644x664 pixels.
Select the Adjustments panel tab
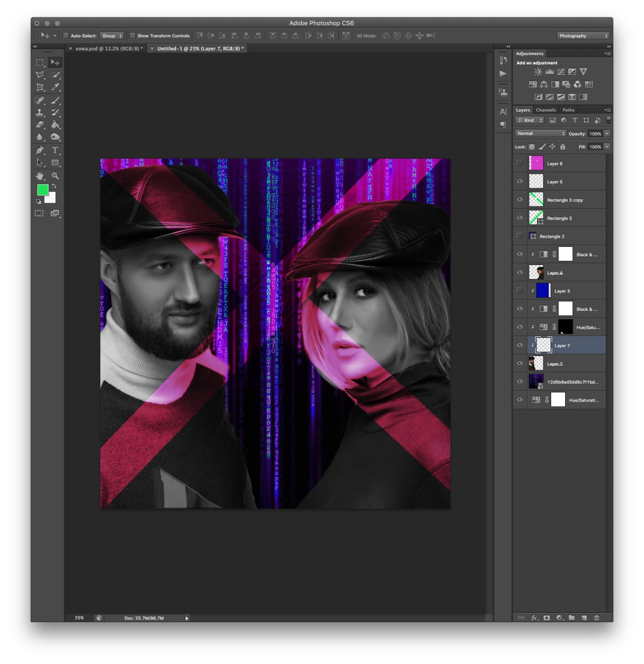pos(529,53)
